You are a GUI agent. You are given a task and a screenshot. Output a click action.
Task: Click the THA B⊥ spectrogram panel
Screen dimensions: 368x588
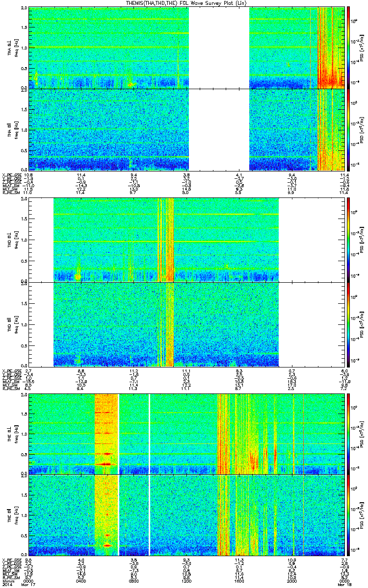[x=186, y=48]
